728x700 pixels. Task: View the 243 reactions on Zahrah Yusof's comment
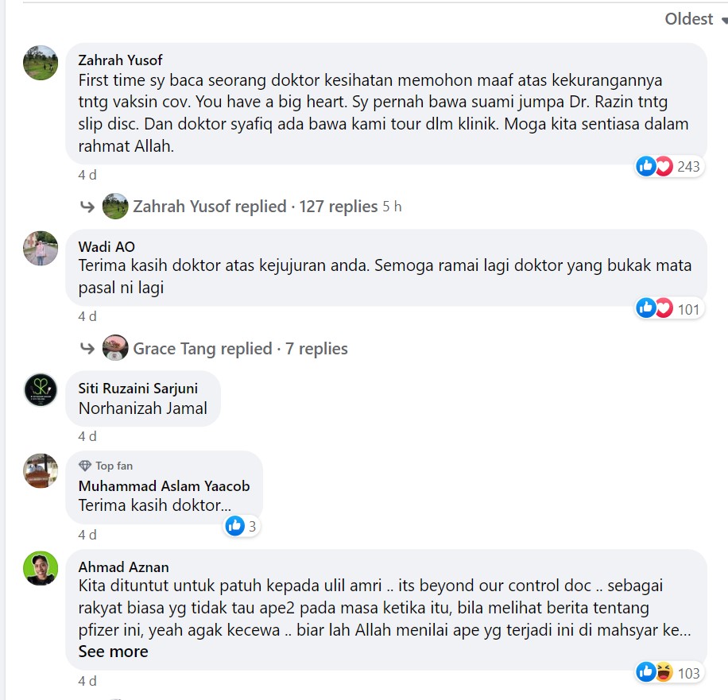(669, 166)
